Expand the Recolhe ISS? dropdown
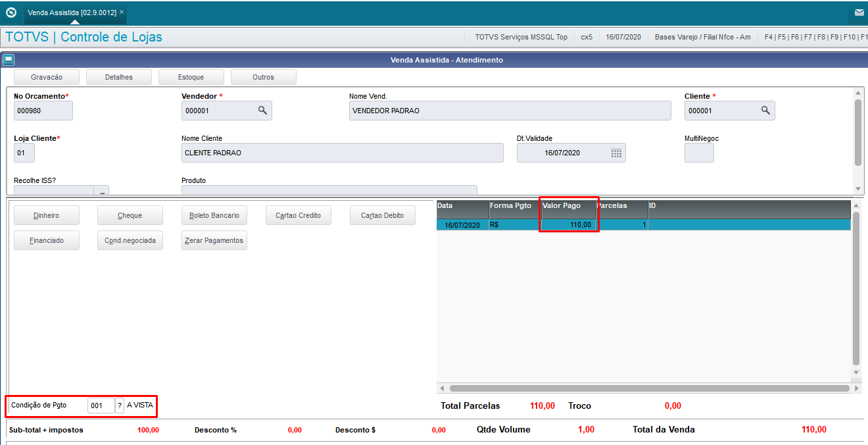 (x=102, y=190)
